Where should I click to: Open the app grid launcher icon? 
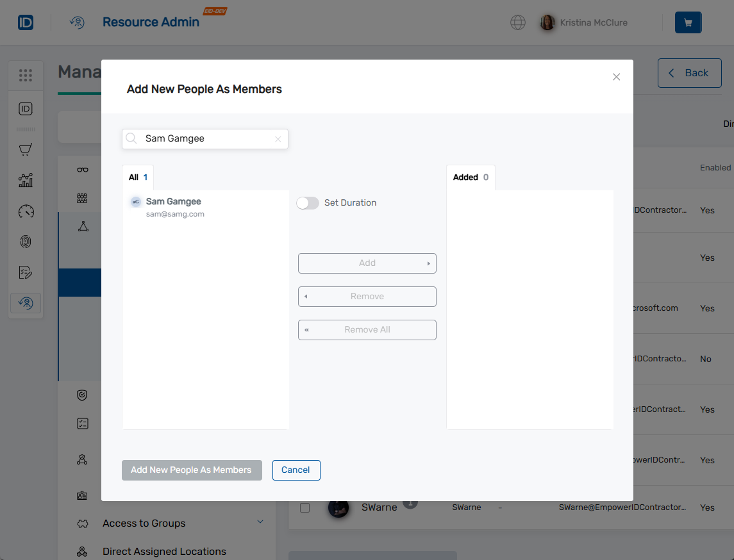click(26, 75)
